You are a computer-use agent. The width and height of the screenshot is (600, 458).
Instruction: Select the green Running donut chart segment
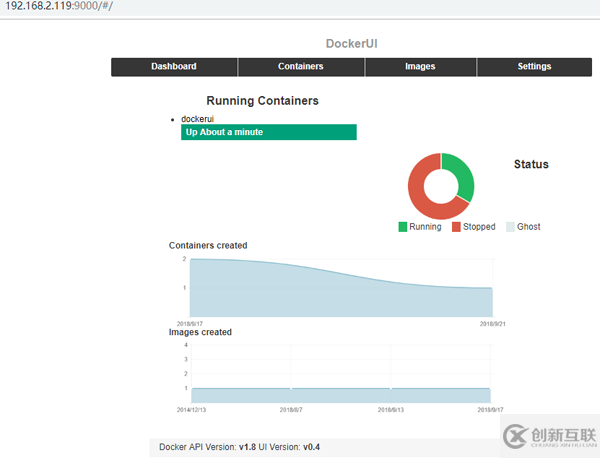click(461, 173)
